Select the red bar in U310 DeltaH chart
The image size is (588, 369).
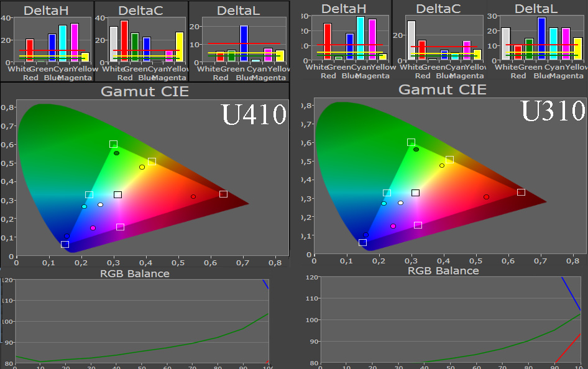pyautogui.click(x=328, y=42)
